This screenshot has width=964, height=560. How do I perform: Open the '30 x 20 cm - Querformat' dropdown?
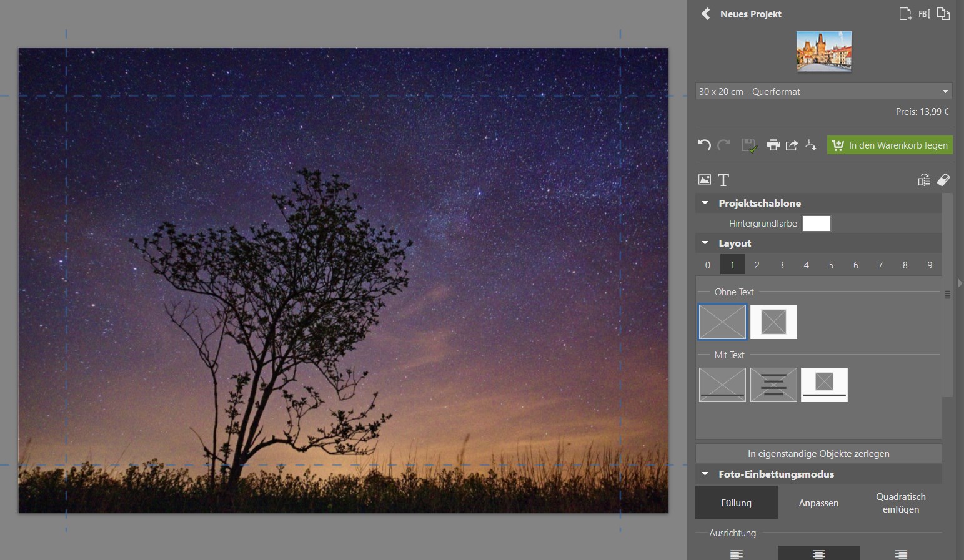tap(823, 91)
